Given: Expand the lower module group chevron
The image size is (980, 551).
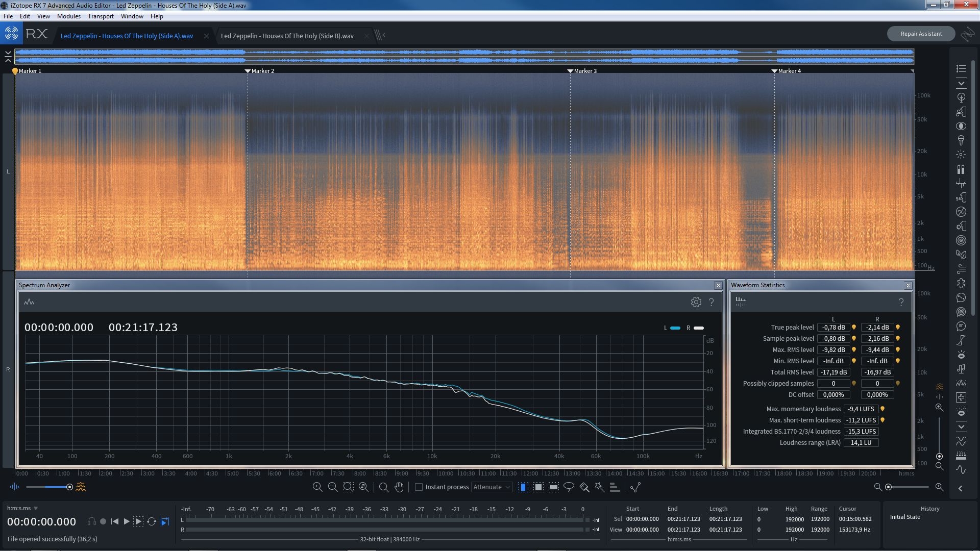Looking at the screenshot, I should [961, 427].
